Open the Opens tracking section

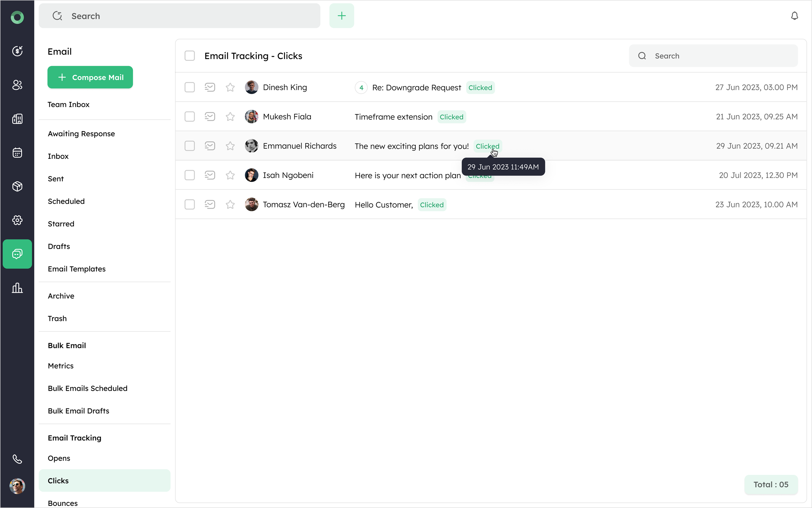59,458
